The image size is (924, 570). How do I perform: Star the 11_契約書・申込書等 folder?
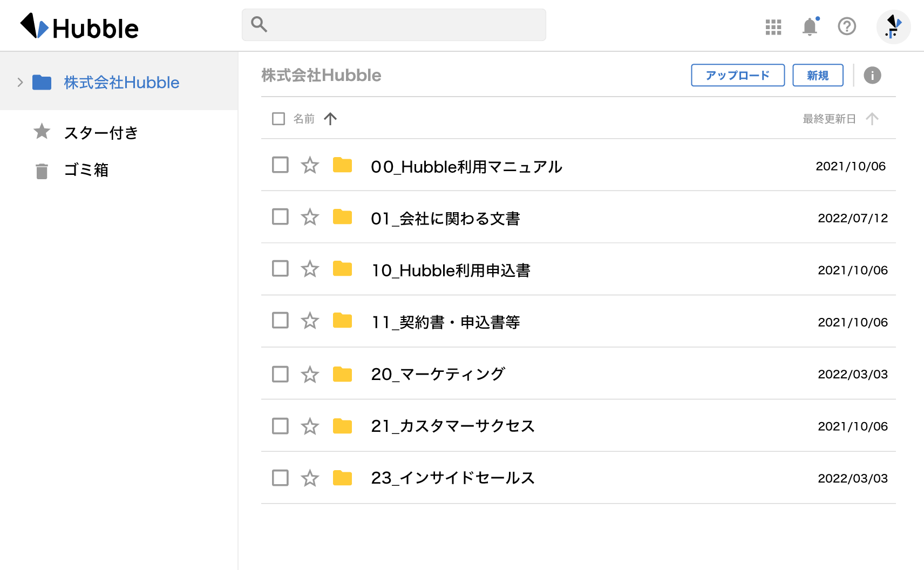tap(310, 321)
